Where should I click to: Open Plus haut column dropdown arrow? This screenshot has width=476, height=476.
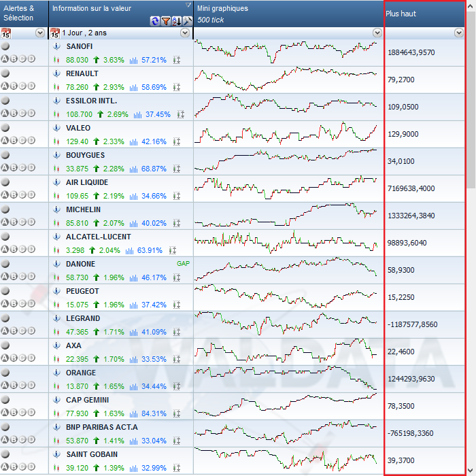coord(459,33)
